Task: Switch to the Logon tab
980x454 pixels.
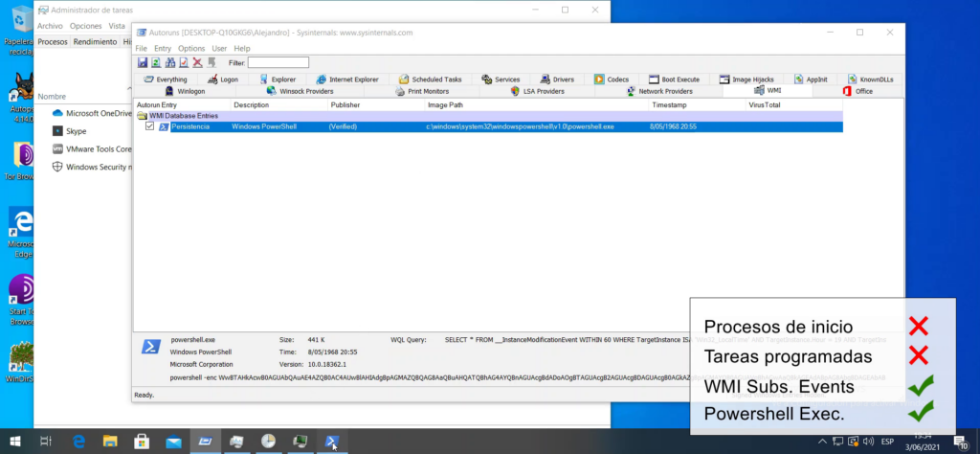Action: tap(223, 79)
